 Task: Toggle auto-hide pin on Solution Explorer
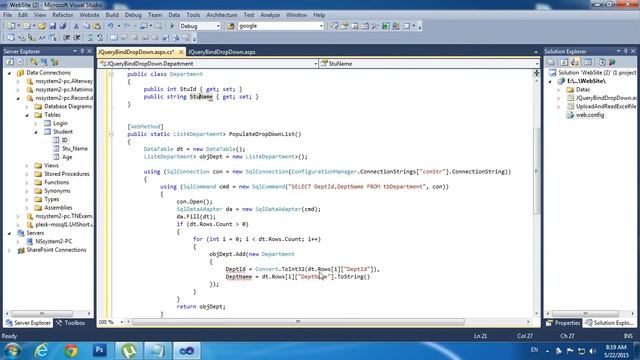point(625,51)
